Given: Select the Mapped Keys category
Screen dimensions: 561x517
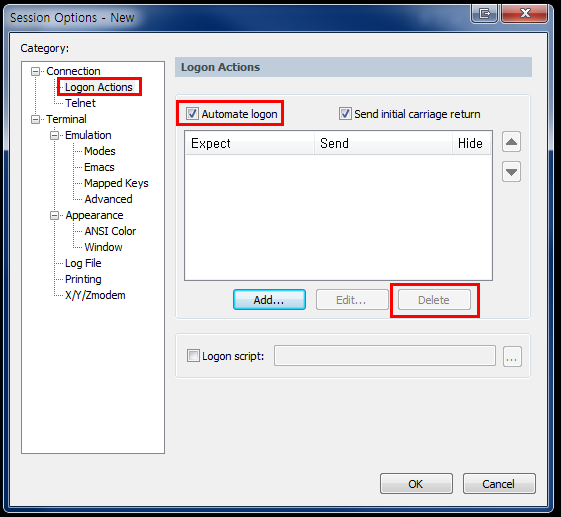Looking at the screenshot, I should 116,183.
